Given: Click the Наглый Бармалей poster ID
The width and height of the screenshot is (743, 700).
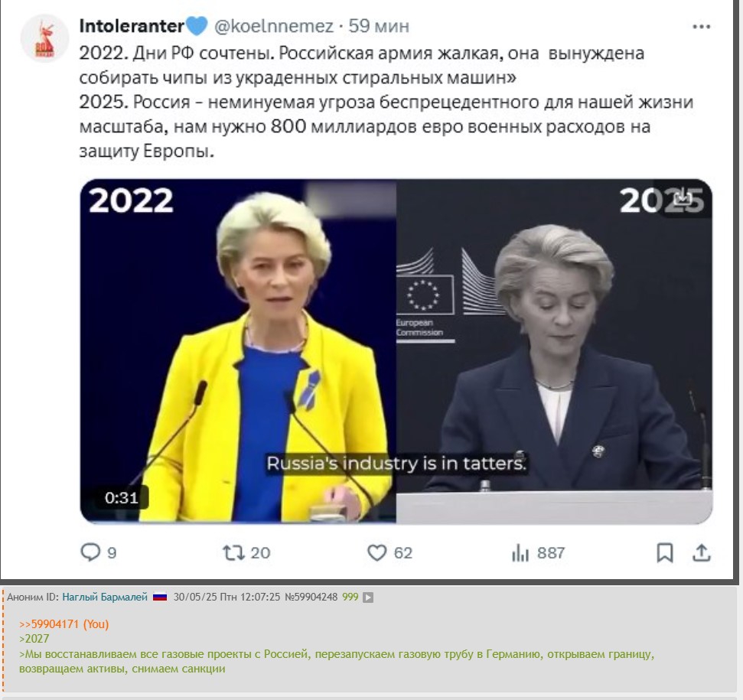Looking at the screenshot, I should [105, 597].
